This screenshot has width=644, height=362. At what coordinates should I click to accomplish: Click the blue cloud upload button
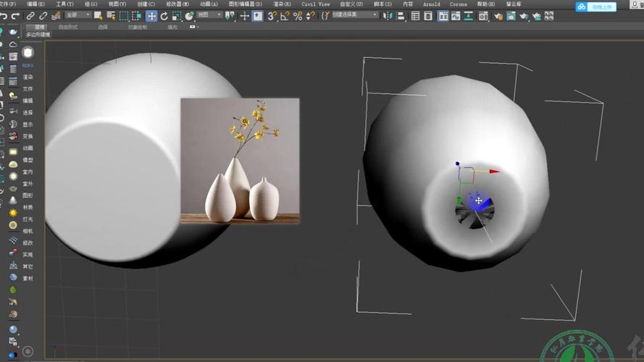(x=596, y=7)
